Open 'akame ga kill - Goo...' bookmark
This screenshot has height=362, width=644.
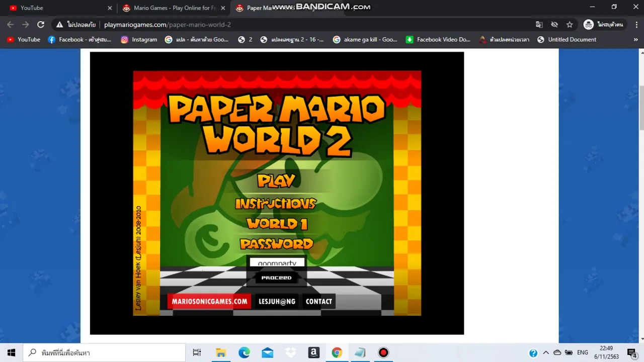[365, 39]
